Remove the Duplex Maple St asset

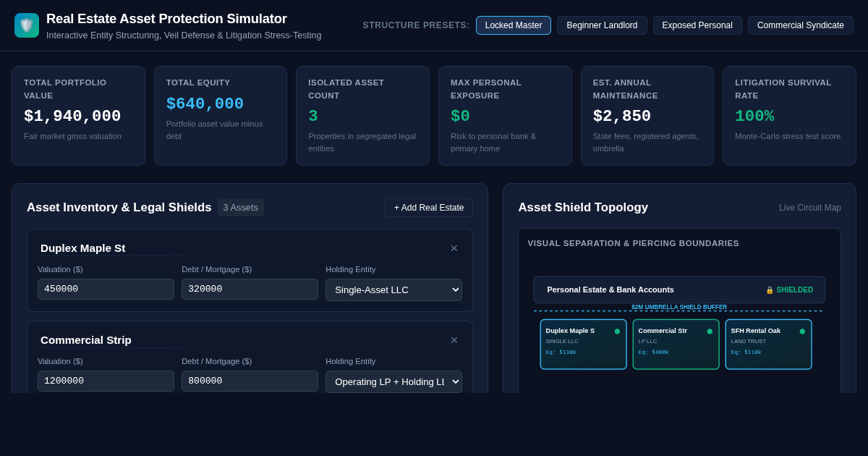454,248
